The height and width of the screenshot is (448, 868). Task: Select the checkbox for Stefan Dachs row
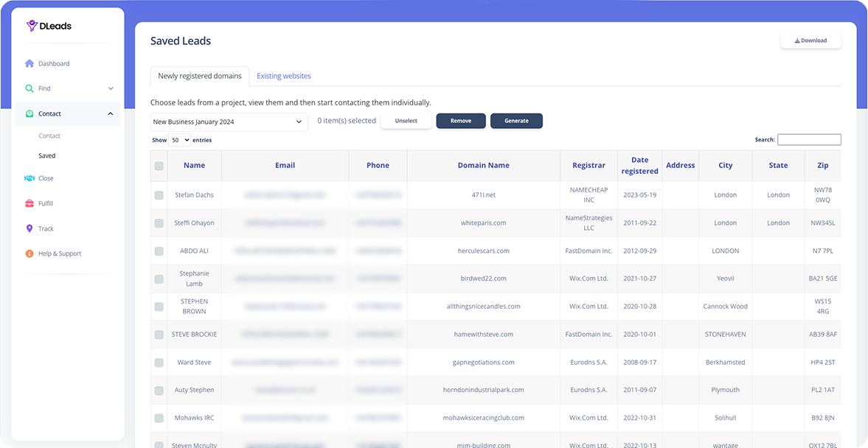point(159,195)
